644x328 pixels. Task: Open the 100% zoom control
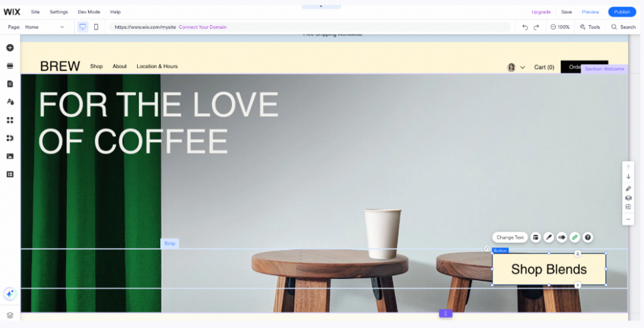click(560, 27)
